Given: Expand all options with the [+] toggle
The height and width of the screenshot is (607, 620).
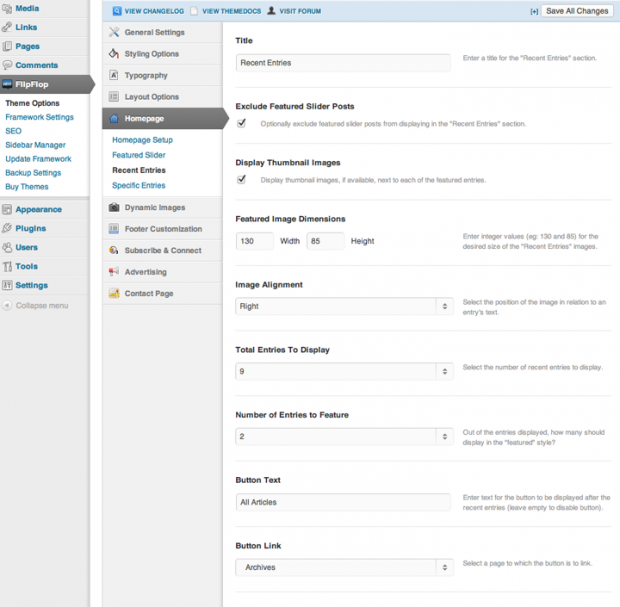Looking at the screenshot, I should point(534,11).
